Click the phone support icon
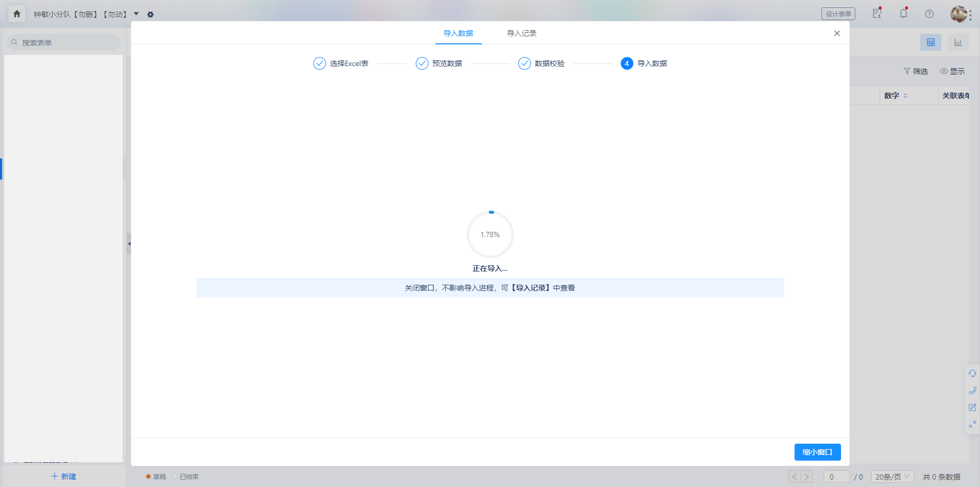This screenshot has height=487, width=980. 973,390
